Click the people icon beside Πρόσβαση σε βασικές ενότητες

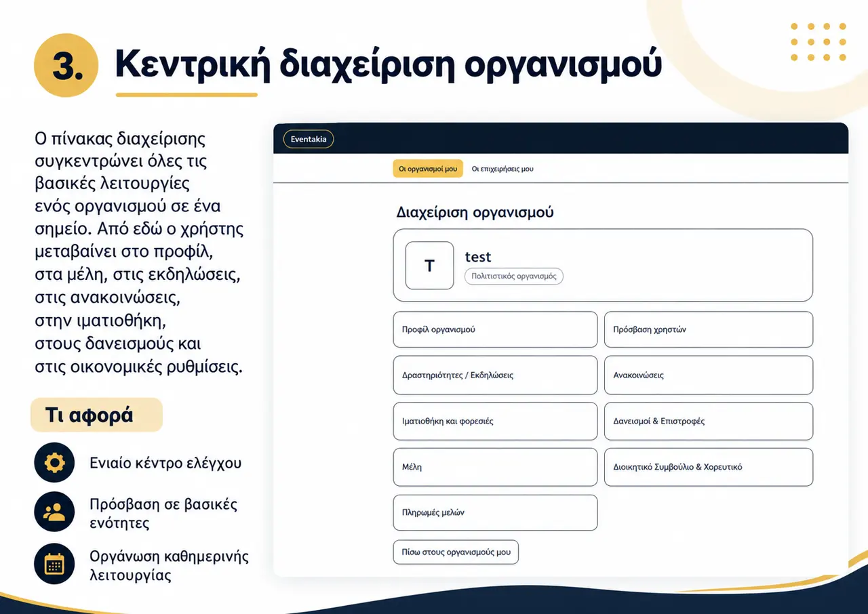[54, 512]
